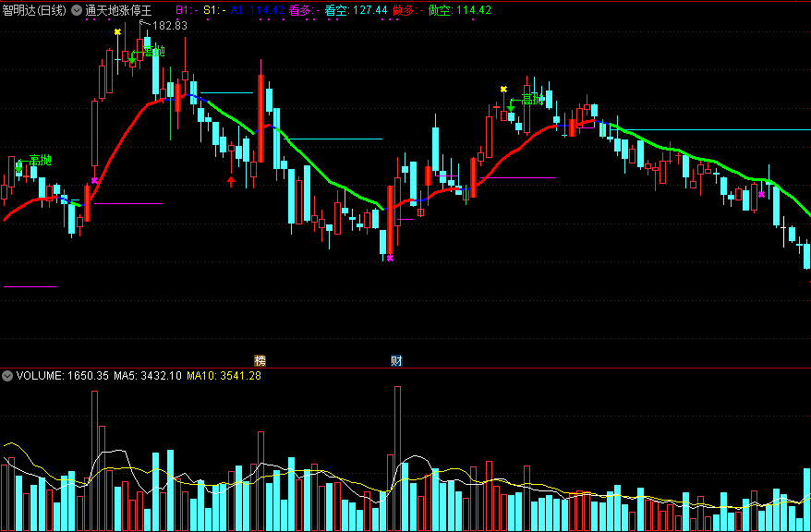Click the yellow X marker near the 182.83 peak

pyautogui.click(x=118, y=32)
